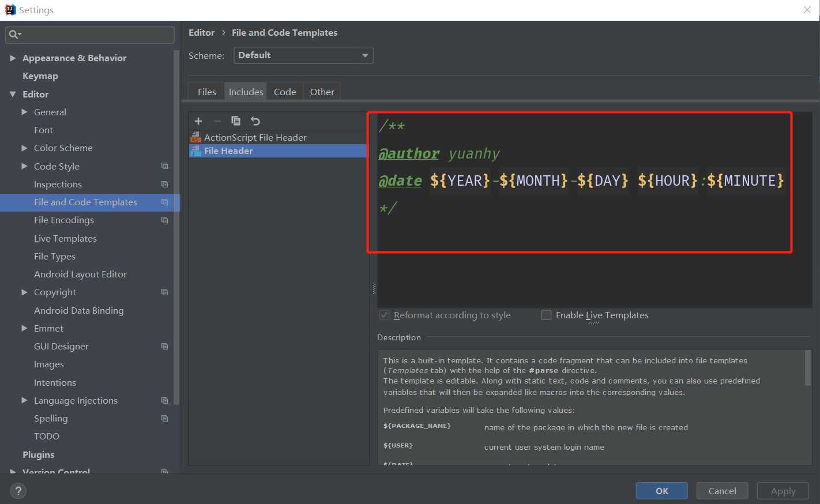
Task: Open File Types settings
Action: point(55,257)
